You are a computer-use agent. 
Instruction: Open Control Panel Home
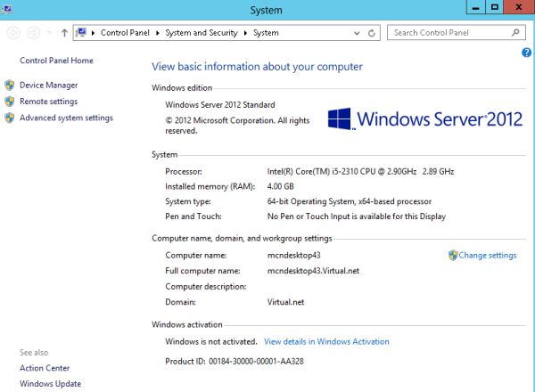(x=56, y=61)
